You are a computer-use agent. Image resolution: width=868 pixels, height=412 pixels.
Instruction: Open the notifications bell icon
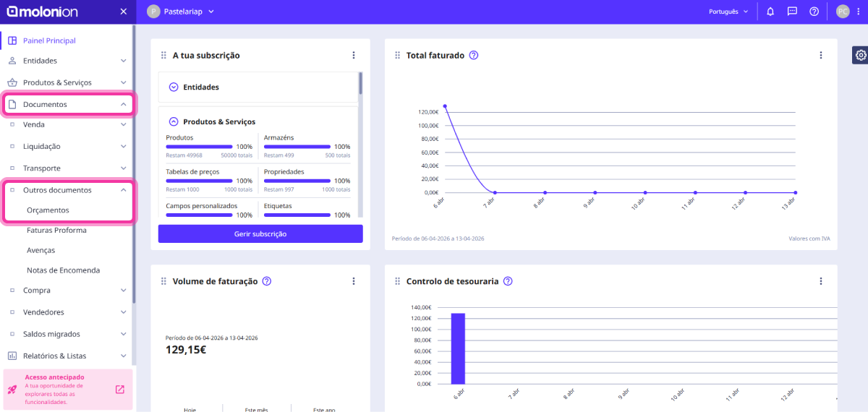(770, 12)
